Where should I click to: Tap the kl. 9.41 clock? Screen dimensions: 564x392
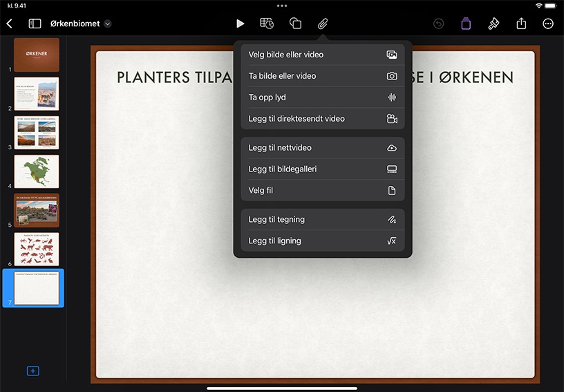point(17,6)
